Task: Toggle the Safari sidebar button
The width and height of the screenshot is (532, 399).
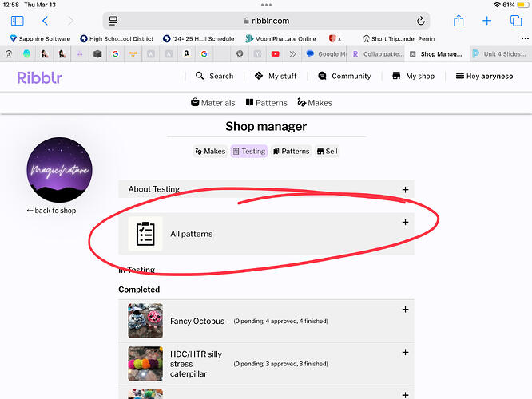Action: (x=18, y=21)
